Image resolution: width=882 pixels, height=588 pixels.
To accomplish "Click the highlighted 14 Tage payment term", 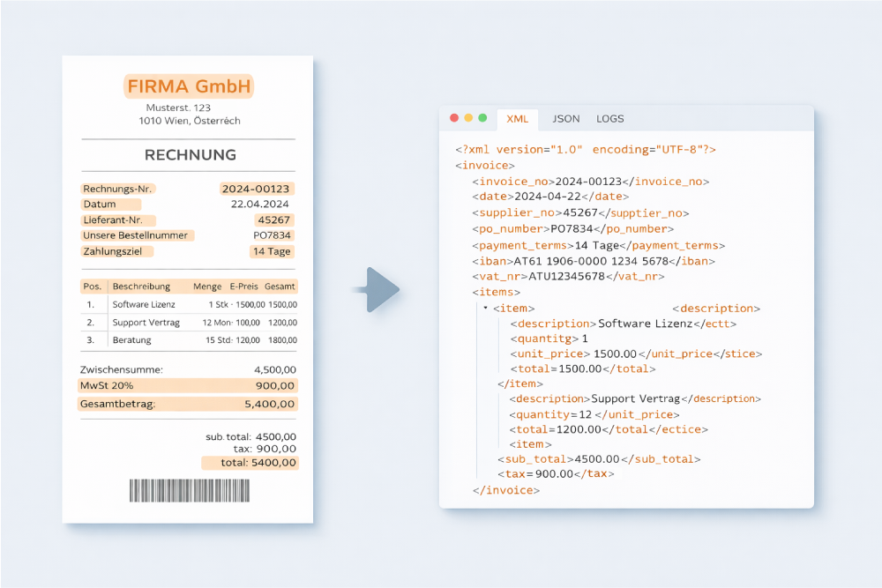I will point(272,251).
